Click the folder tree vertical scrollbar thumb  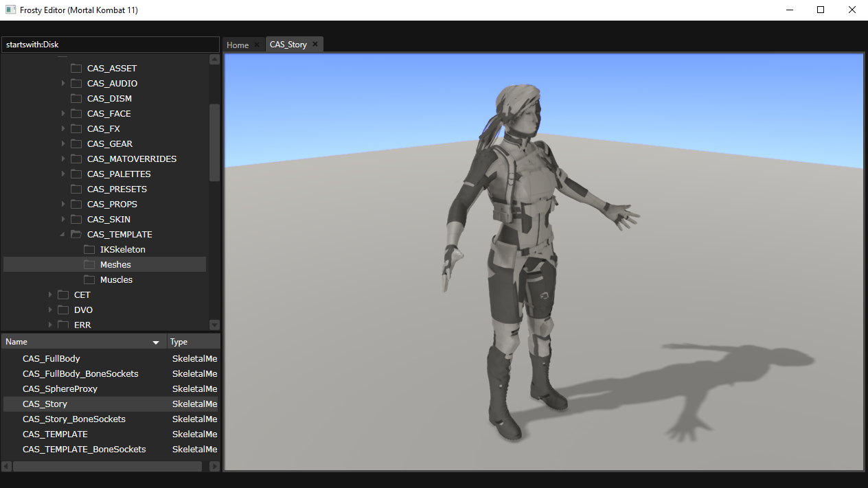[x=214, y=142]
